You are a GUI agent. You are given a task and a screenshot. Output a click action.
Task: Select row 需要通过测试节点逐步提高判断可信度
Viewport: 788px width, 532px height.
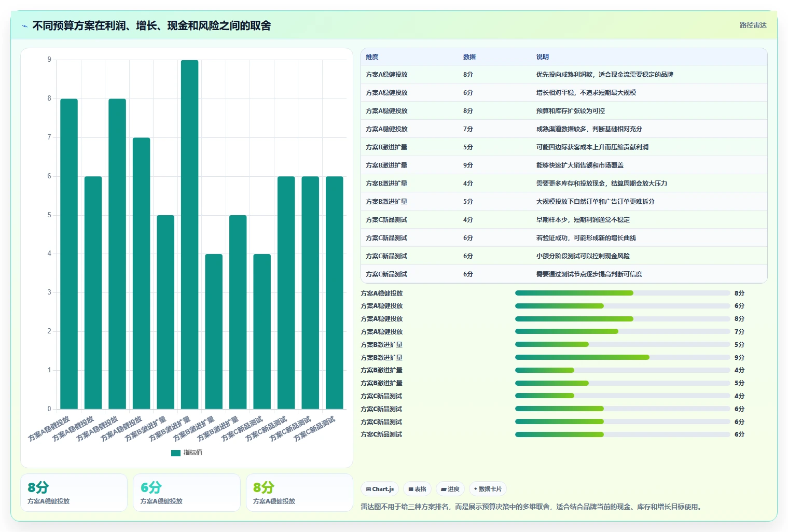[564, 274]
